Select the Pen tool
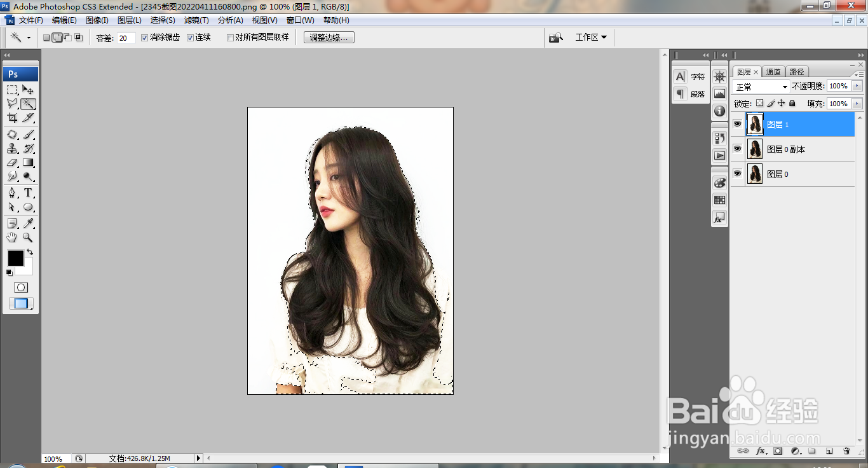Image resolution: width=868 pixels, height=468 pixels. click(x=12, y=193)
